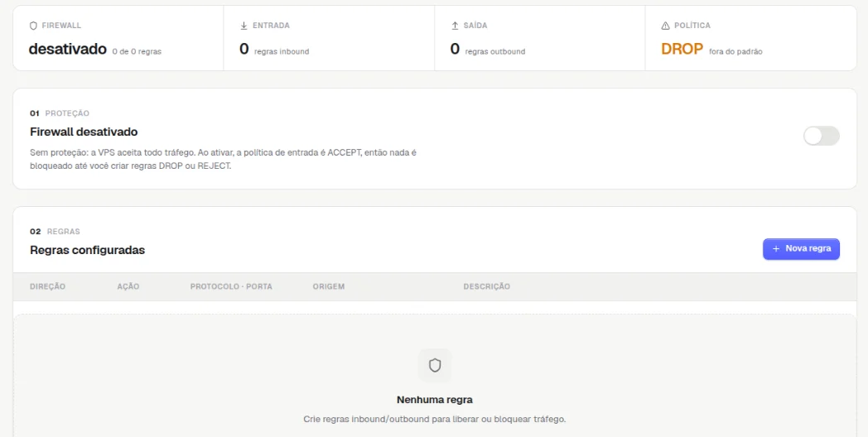Click the 'Regras configuradas' heading
Image resolution: width=868 pixels, height=437 pixels.
pos(88,250)
